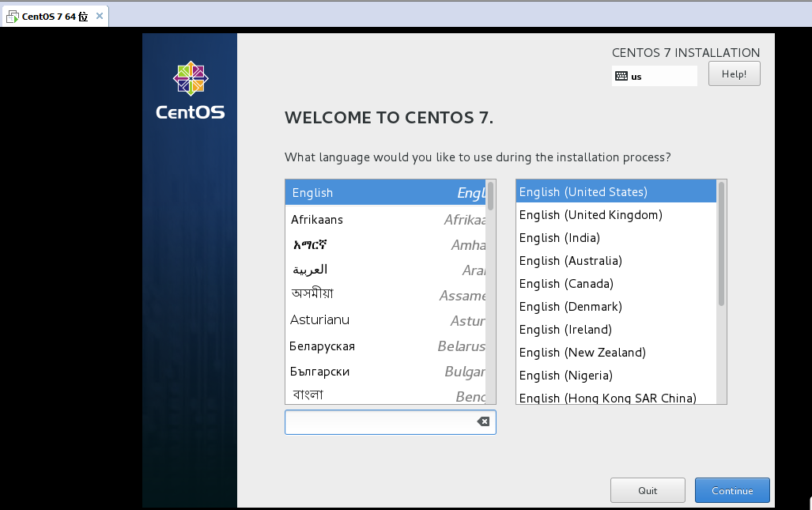
Task: Choose English (Ireland) locale
Action: pyautogui.click(x=616, y=329)
